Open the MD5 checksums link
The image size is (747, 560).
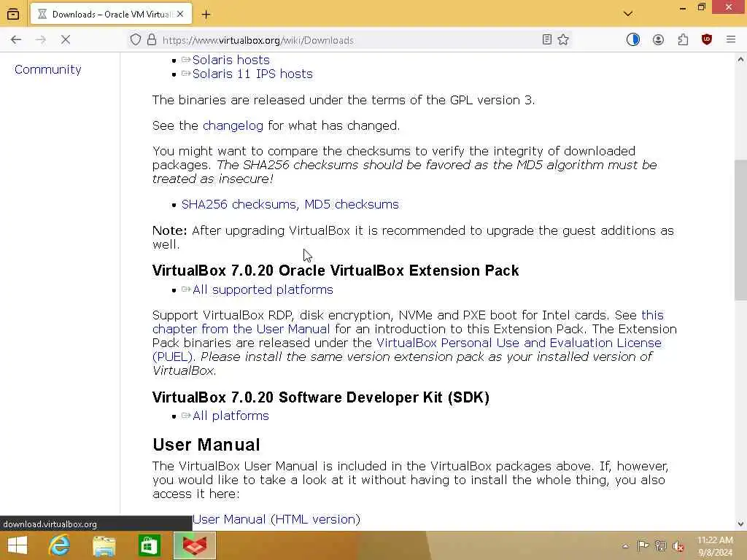[352, 204]
